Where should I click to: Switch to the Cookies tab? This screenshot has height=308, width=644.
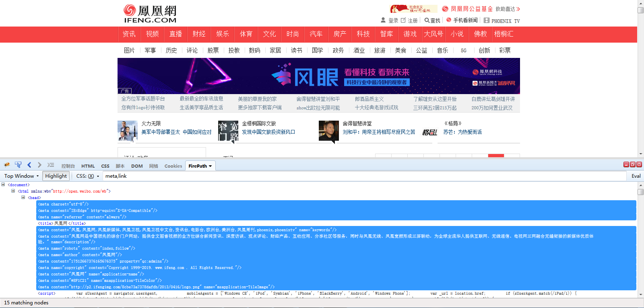click(173, 166)
